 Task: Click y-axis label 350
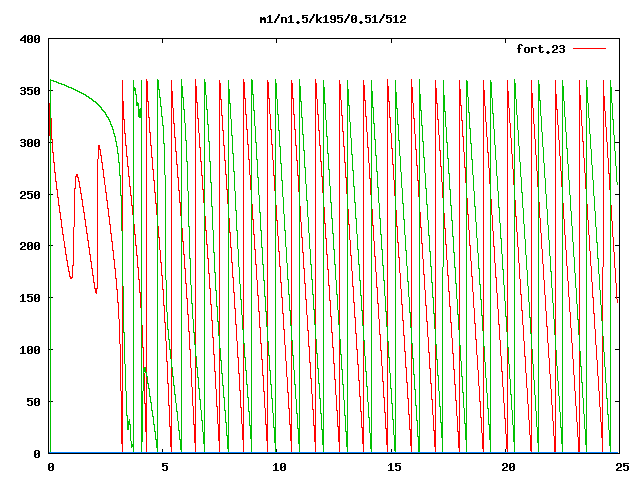tap(30, 91)
